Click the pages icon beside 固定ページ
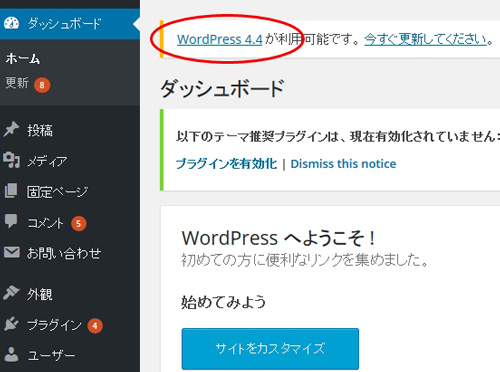This screenshot has height=372, width=500. coord(11,191)
